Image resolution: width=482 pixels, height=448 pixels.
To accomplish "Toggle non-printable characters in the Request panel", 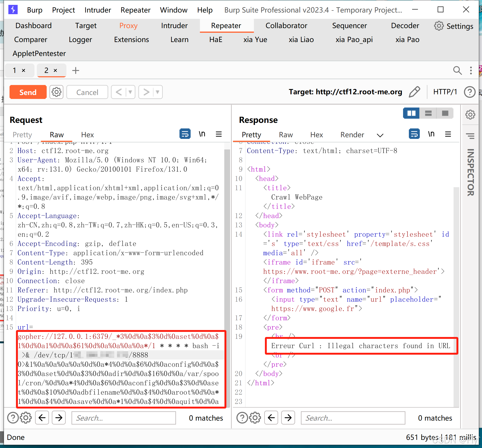I will click(x=202, y=134).
